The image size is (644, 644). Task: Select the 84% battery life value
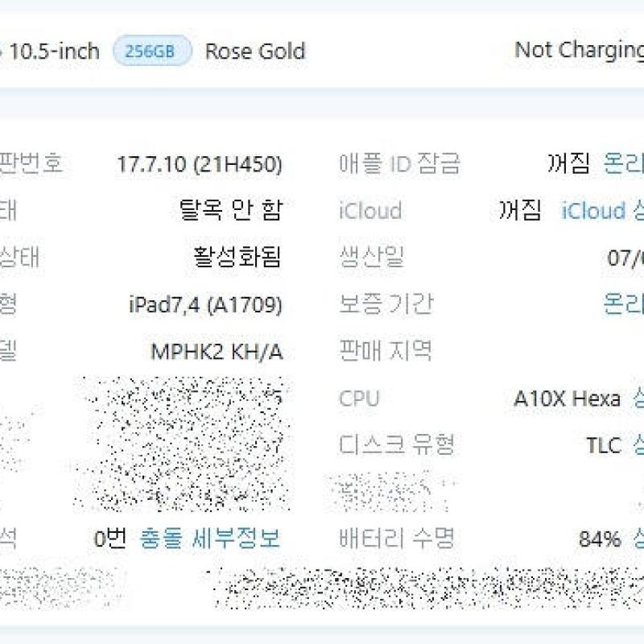[x=600, y=539]
